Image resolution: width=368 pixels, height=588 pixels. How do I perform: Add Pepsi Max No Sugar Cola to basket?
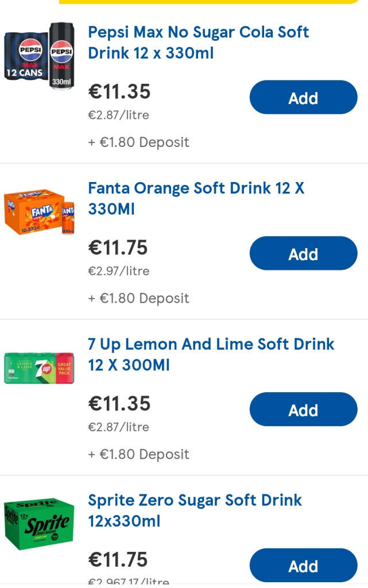coord(303,97)
